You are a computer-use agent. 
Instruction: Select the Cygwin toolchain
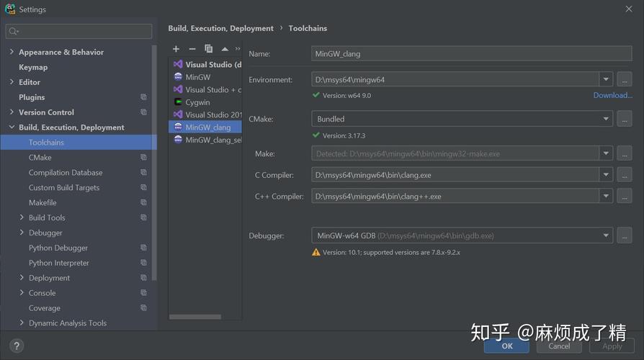click(205, 102)
